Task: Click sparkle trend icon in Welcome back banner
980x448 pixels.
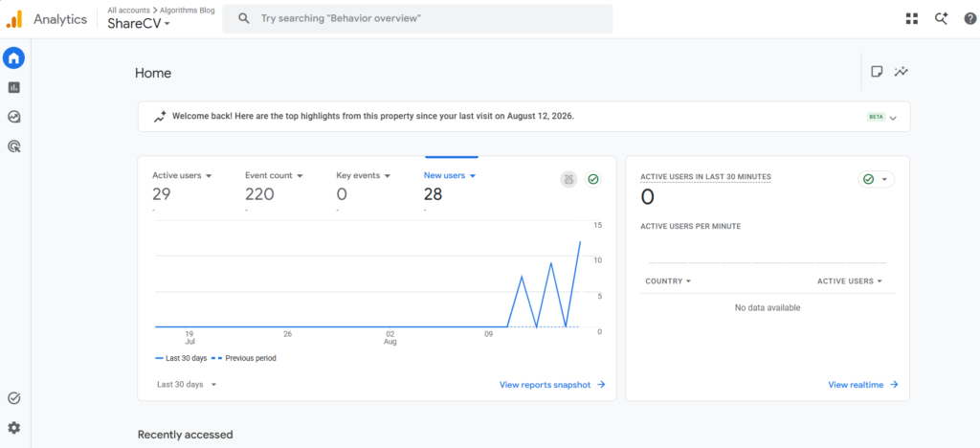Action: [160, 116]
